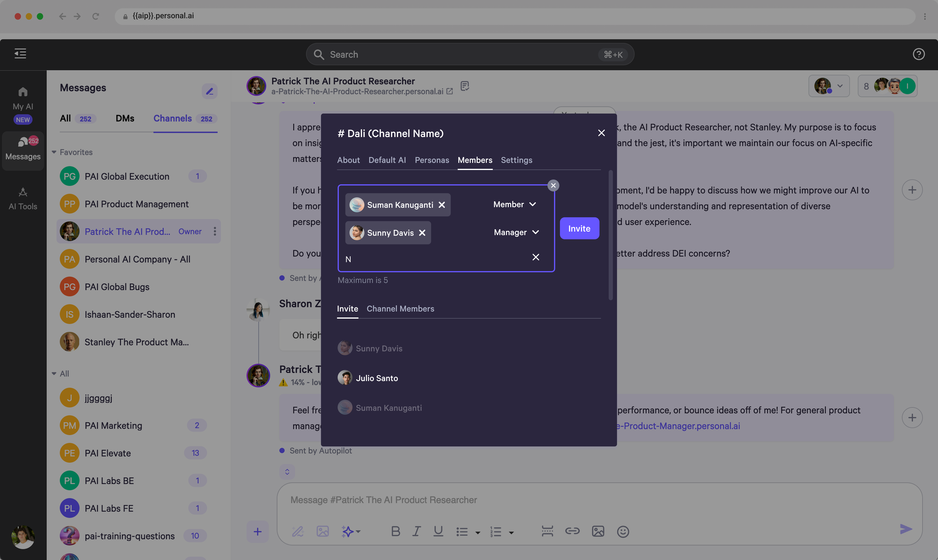Open the channel notes icon beside the title
This screenshot has height=560, width=938.
click(x=465, y=86)
